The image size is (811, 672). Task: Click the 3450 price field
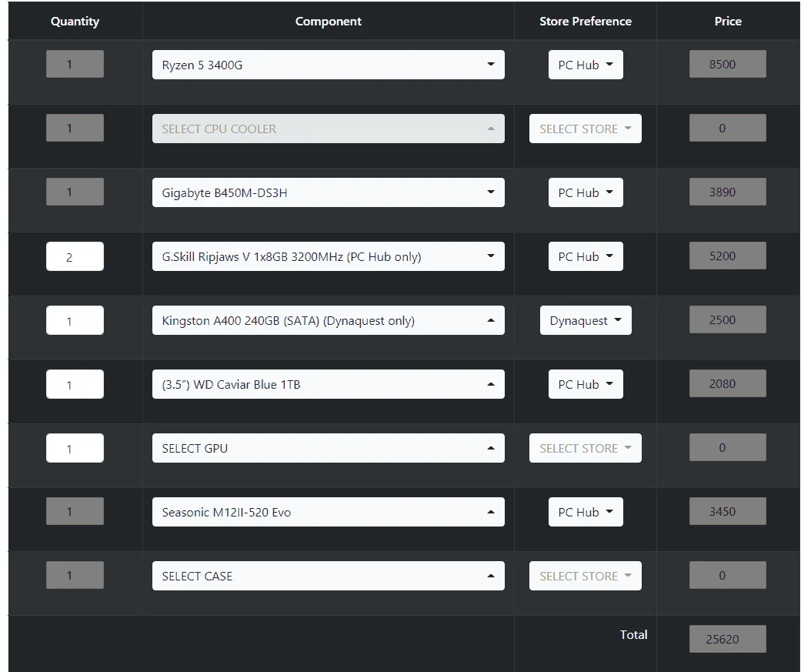click(727, 511)
